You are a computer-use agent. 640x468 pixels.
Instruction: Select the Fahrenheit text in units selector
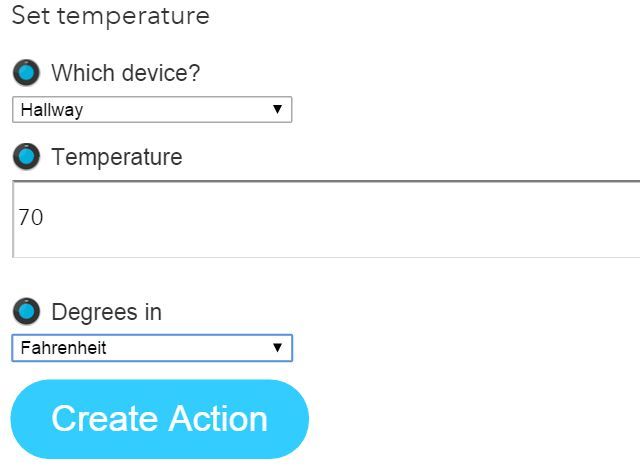(63, 348)
